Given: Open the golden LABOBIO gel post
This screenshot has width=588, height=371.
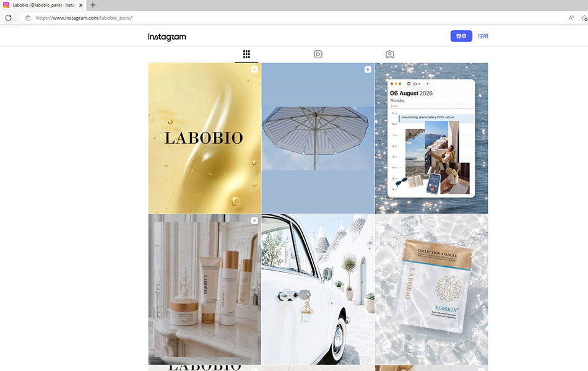Looking at the screenshot, I should [x=205, y=138].
